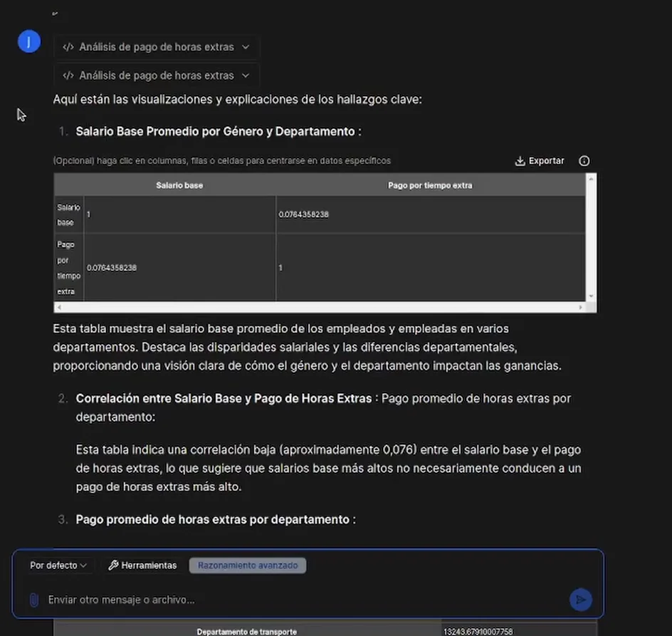Select the Pago por tiempo extra column header

tap(430, 185)
